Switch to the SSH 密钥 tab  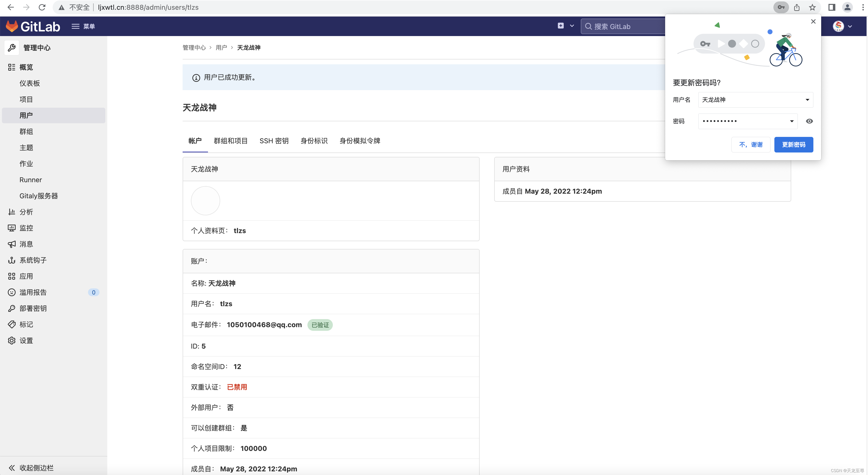coord(274,141)
